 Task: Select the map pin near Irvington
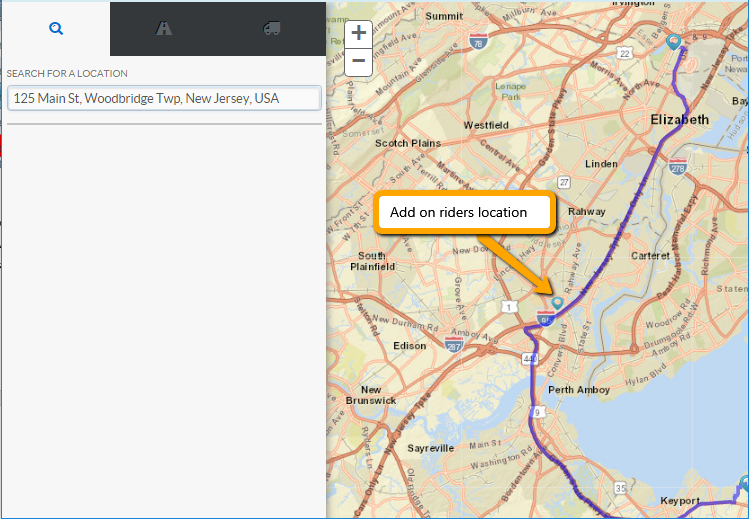(x=674, y=42)
